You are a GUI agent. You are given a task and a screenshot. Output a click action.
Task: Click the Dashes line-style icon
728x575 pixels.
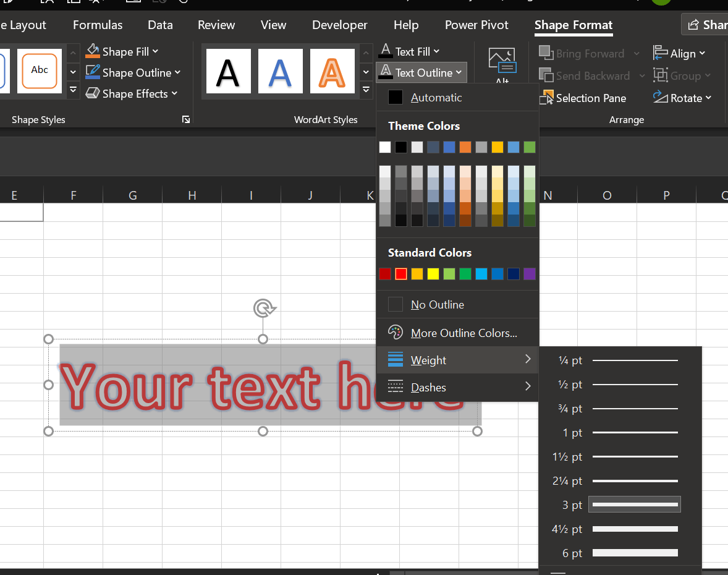coord(395,386)
